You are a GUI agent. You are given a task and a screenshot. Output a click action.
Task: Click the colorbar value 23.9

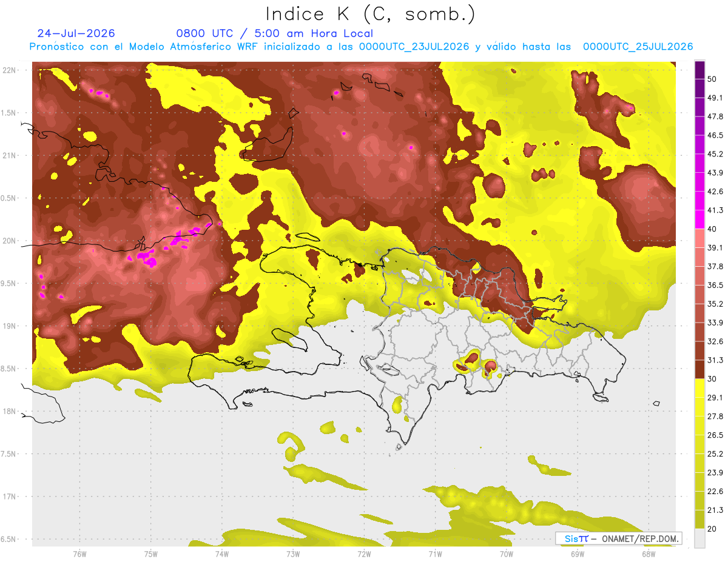(715, 473)
